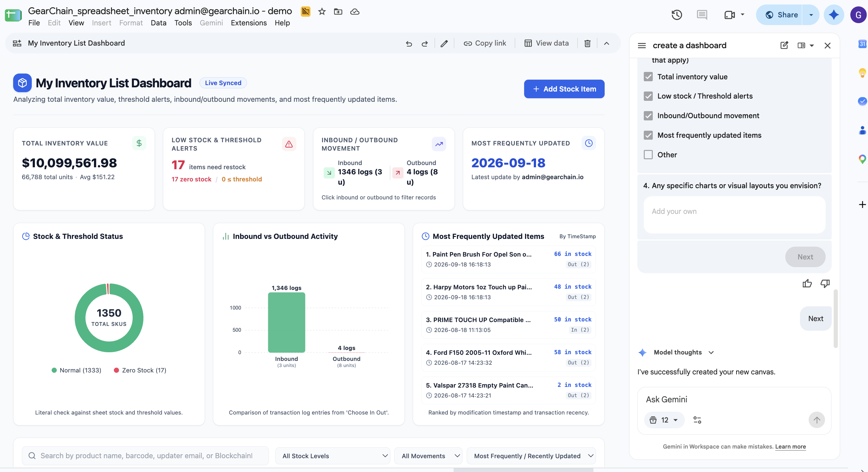Expand Model thoughts section

point(711,353)
